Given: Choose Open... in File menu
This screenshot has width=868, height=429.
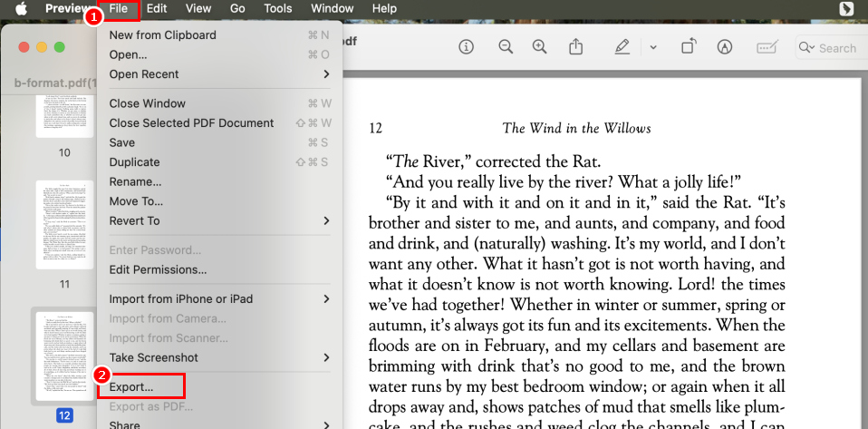Looking at the screenshot, I should click(x=220, y=54).
